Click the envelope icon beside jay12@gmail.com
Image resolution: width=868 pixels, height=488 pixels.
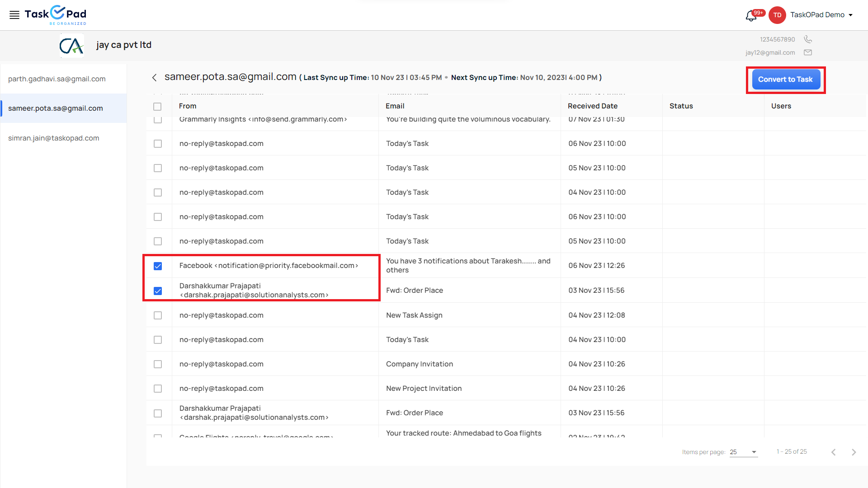808,52
